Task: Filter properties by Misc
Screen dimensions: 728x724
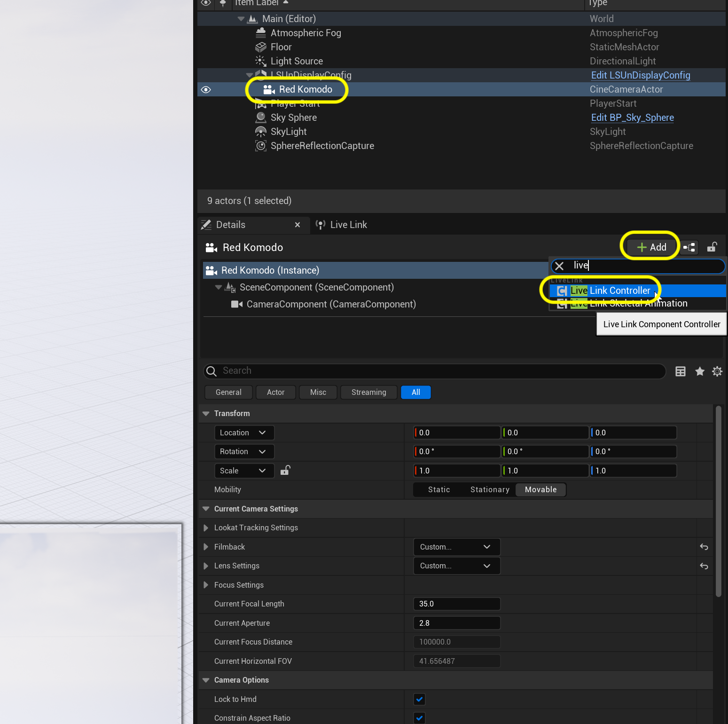Action: tap(318, 392)
